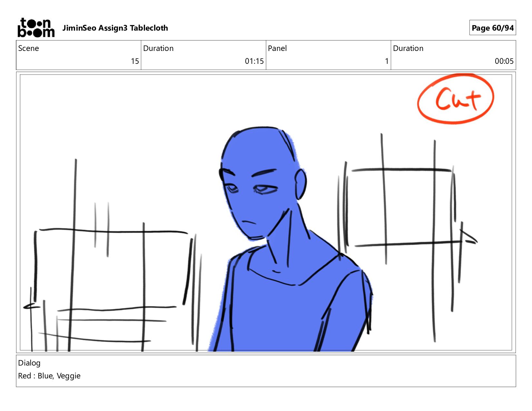Select scene duration value '01:15'
Viewport: 532px width, 411px height.
254,61
